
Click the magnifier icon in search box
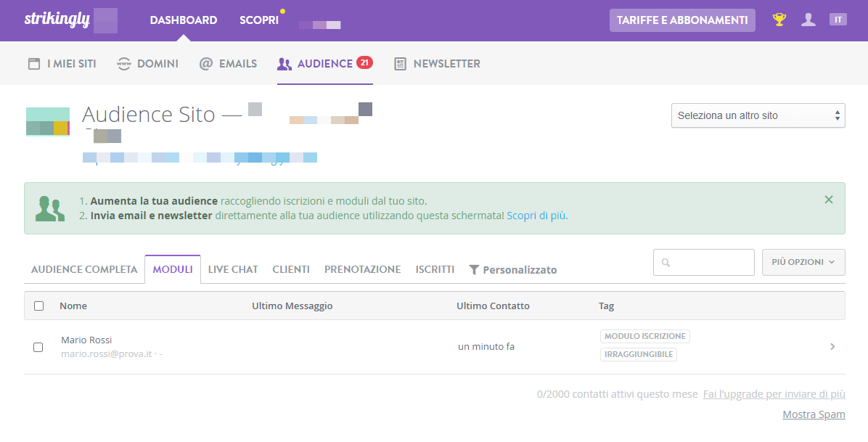tap(666, 263)
